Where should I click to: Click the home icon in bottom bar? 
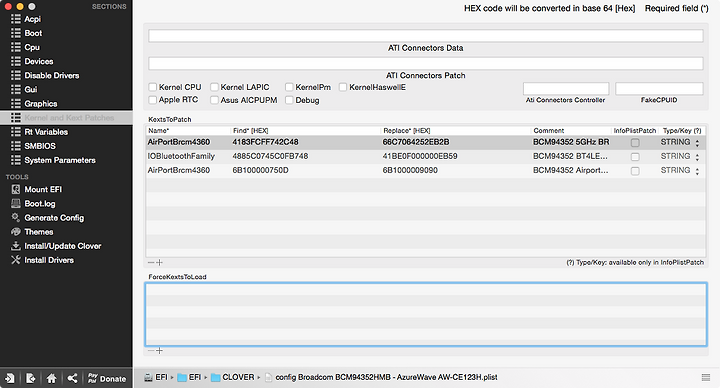[51, 378]
